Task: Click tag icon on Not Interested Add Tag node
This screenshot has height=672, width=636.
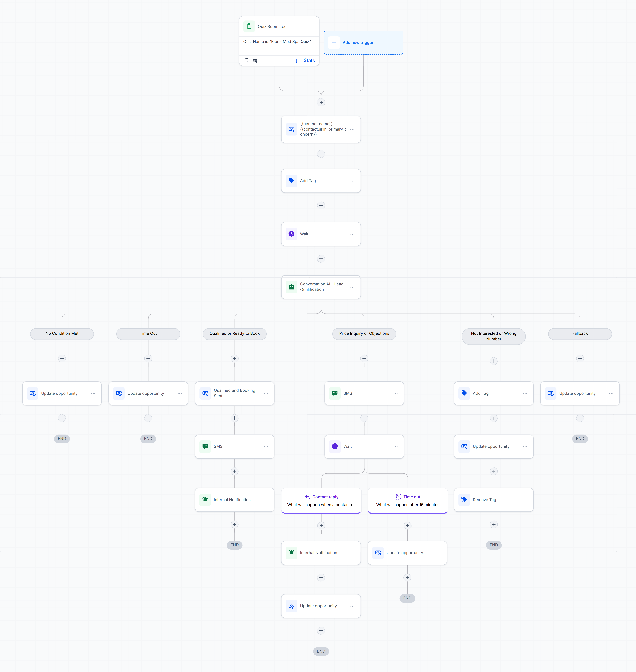Action: (464, 393)
